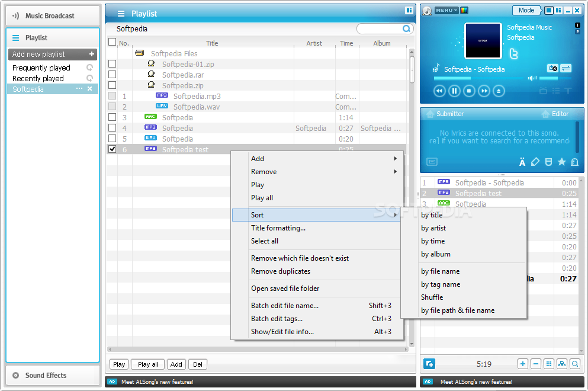Screen dimensions: 588x391
Task: Click the search icon in mini playlist
Action: (575, 364)
